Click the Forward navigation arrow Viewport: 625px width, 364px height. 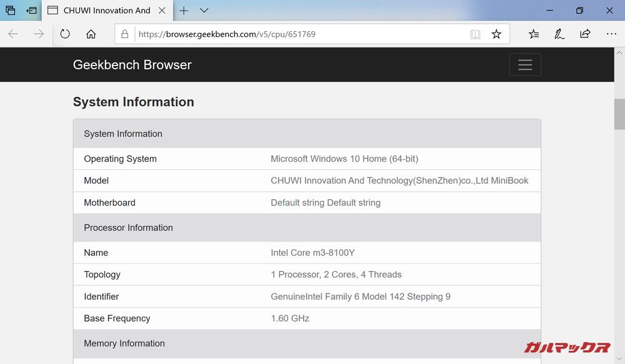pos(39,34)
